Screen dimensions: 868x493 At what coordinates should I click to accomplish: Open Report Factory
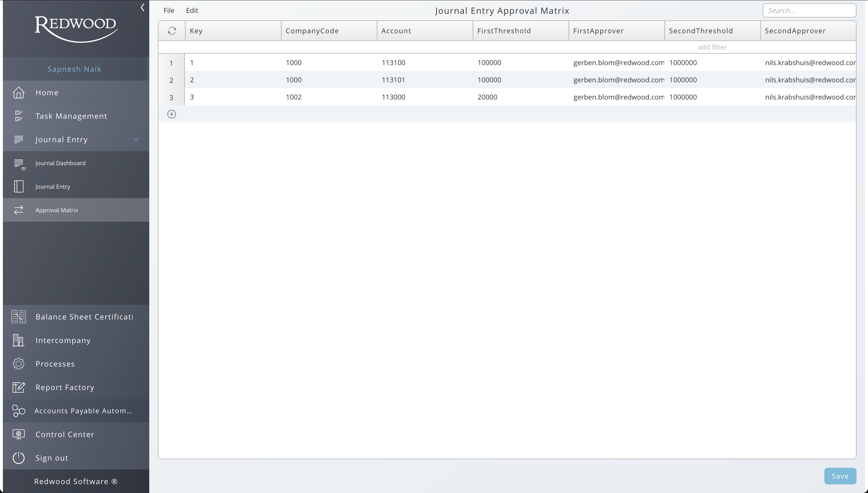(x=76, y=387)
